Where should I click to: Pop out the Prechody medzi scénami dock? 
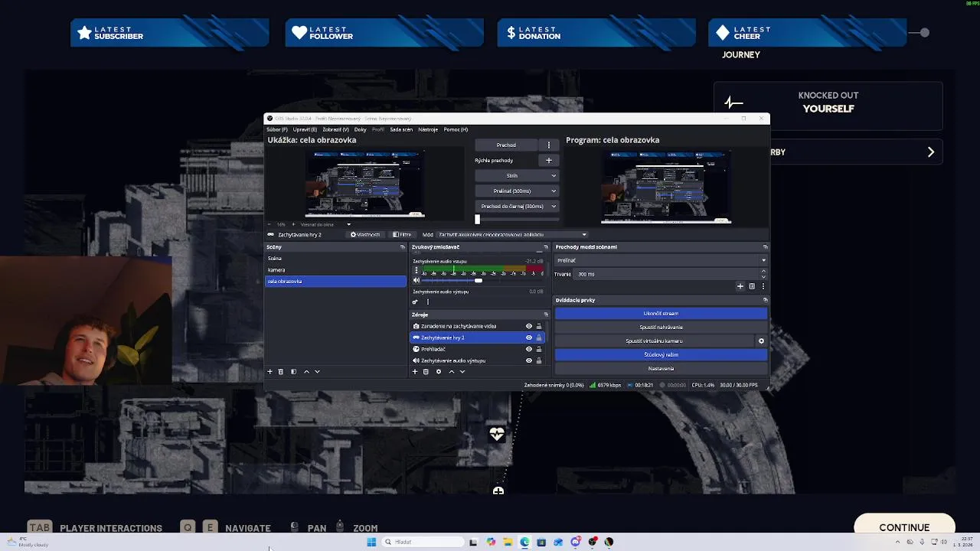tap(765, 247)
